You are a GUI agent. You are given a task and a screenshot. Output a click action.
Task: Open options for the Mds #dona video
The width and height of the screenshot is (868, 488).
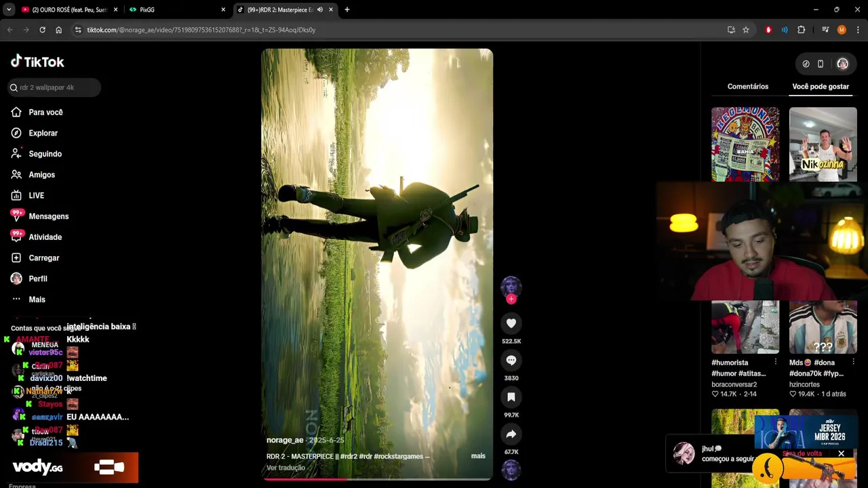[853, 363]
